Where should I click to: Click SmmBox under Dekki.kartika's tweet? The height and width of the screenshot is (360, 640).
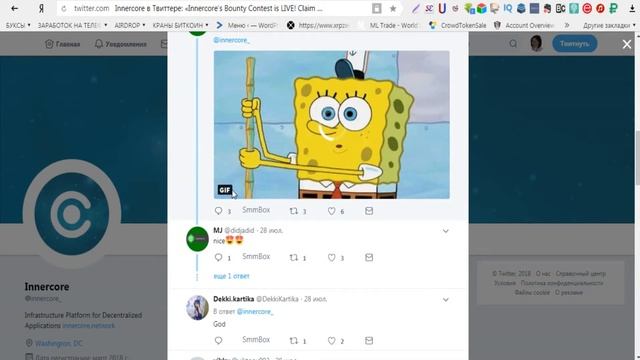[x=256, y=340]
